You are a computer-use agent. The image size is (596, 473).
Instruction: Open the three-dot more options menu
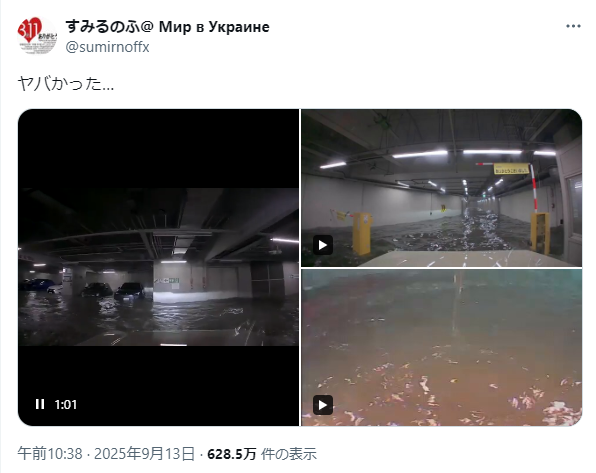[573, 26]
